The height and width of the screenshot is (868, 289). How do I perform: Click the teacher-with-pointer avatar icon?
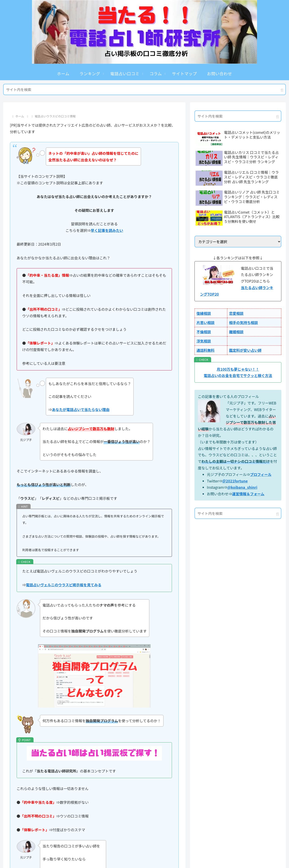click(26, 388)
